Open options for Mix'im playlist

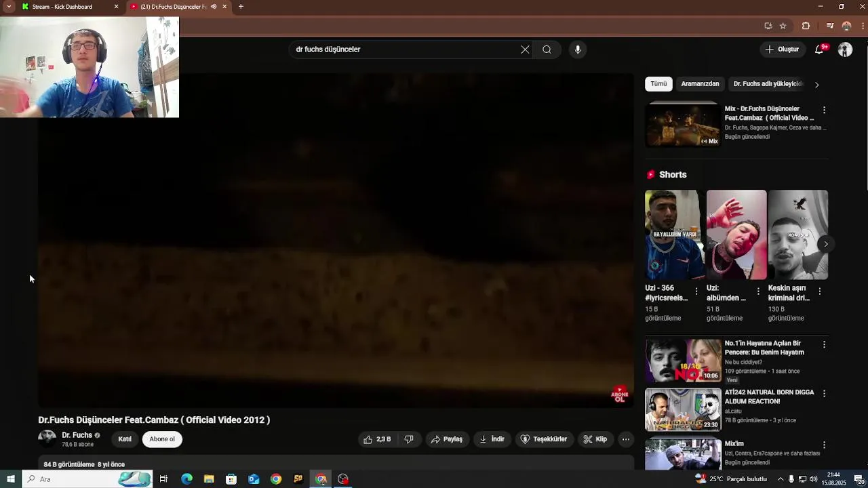[x=824, y=445]
